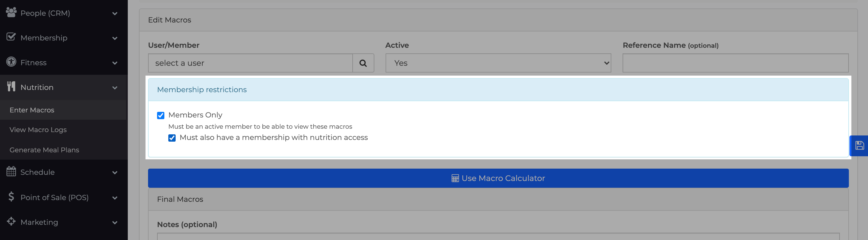Collapse the Nutrition menu chevron
Image resolution: width=868 pixels, height=240 pixels.
click(x=115, y=88)
